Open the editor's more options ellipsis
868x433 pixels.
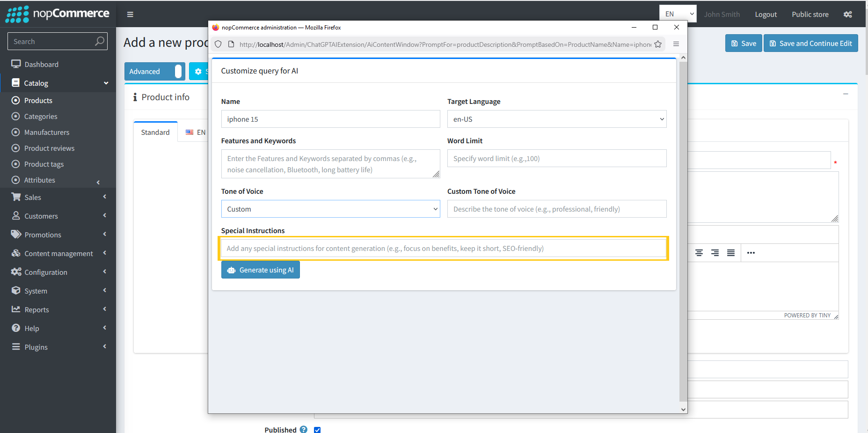point(751,253)
